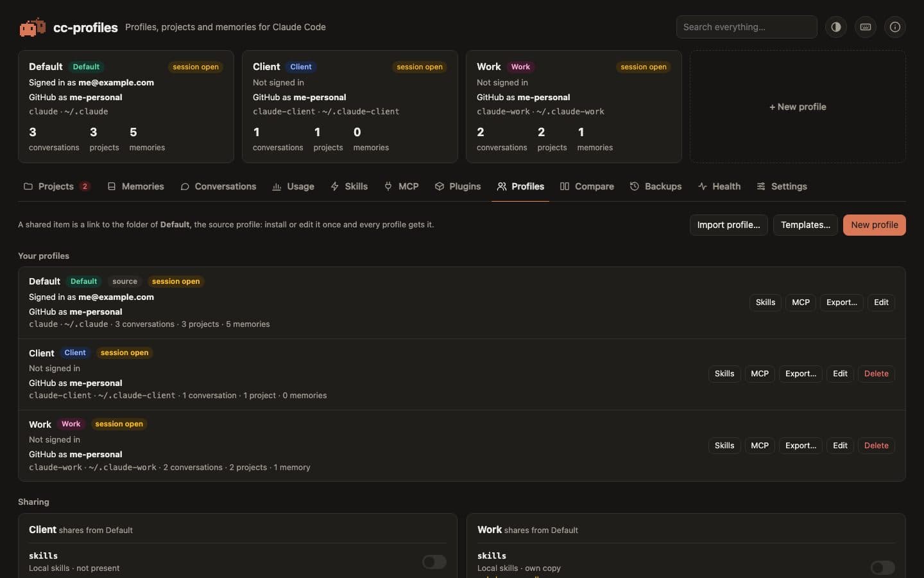
Task: Go to the Backups tab
Action: [656, 186]
